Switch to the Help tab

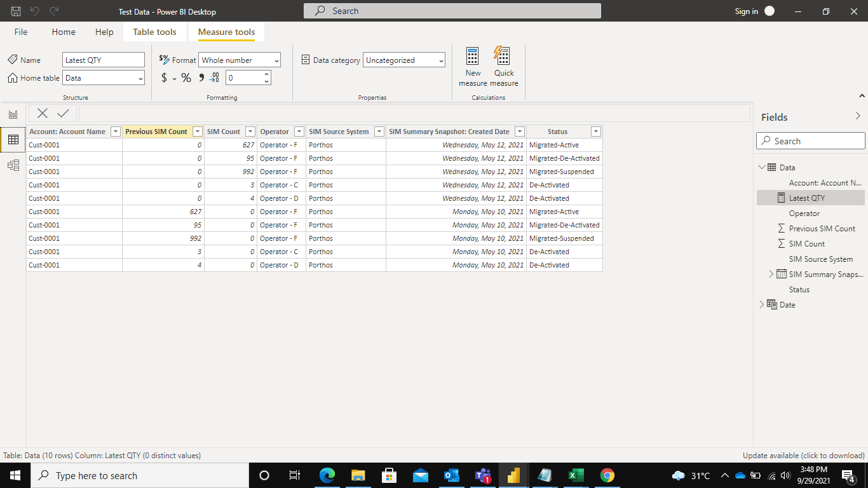click(x=104, y=32)
